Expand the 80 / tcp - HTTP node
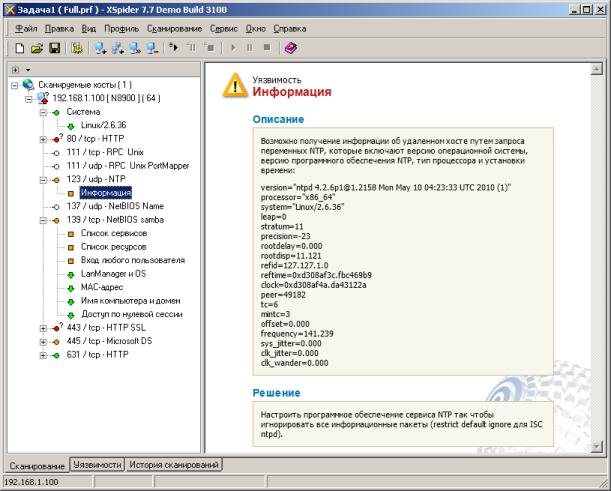 [43, 140]
